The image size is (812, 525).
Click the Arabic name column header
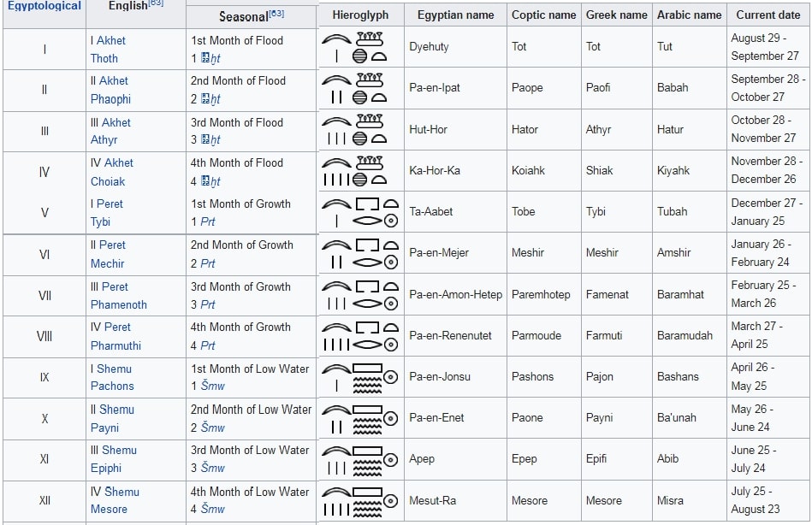[690, 15]
